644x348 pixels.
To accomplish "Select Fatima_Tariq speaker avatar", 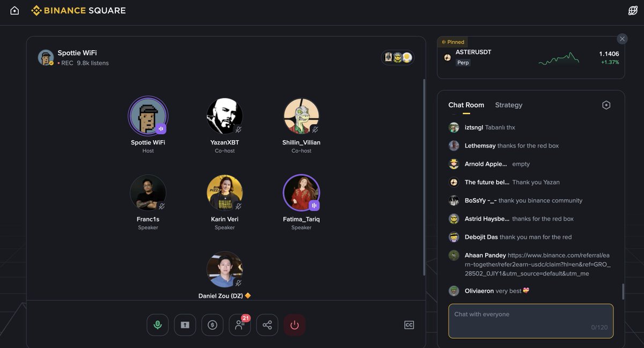I will tap(302, 193).
